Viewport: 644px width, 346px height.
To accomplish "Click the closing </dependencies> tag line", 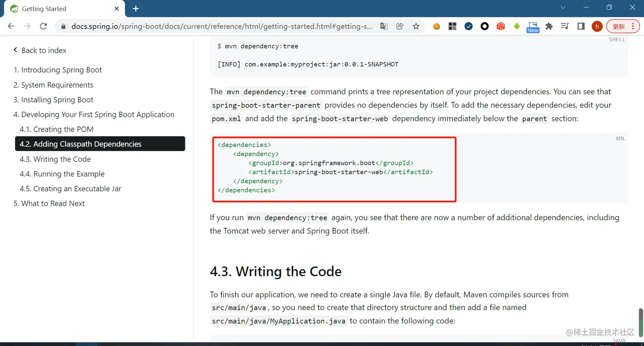I will (246, 190).
